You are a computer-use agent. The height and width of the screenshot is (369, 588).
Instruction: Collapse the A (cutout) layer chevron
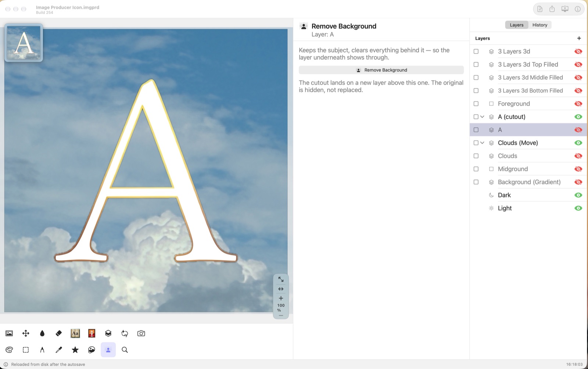click(483, 117)
